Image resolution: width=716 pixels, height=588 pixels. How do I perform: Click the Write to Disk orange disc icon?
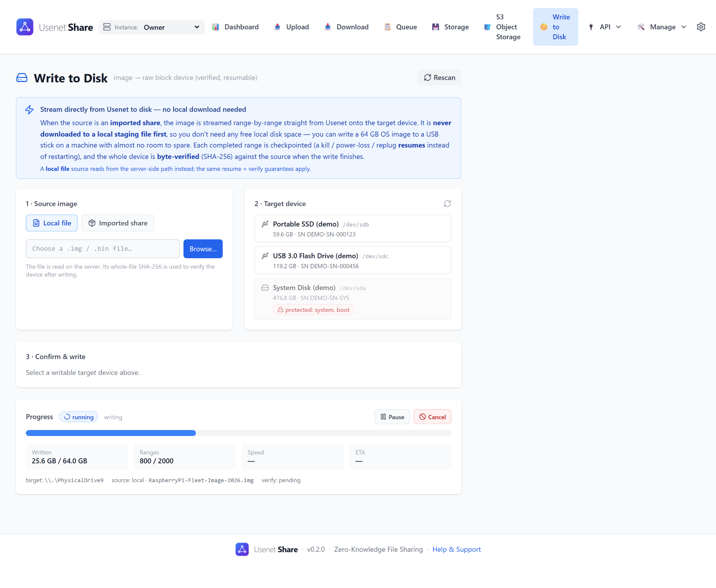544,27
